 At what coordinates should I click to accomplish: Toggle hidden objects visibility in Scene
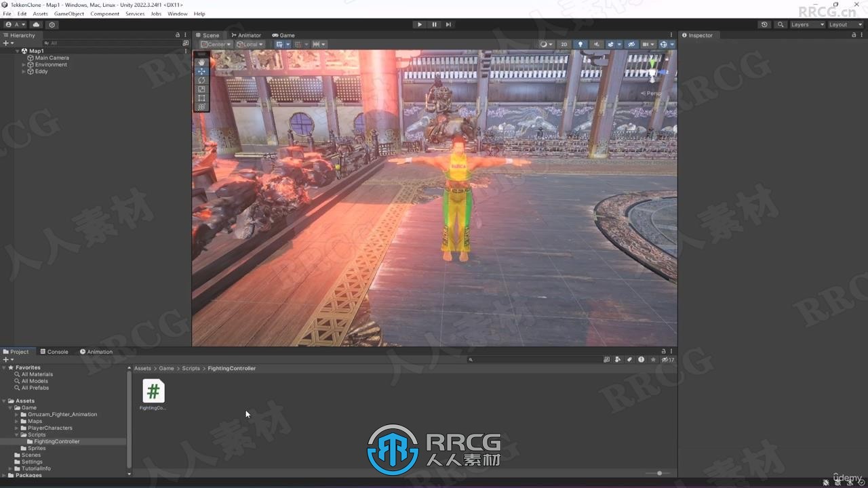631,44
